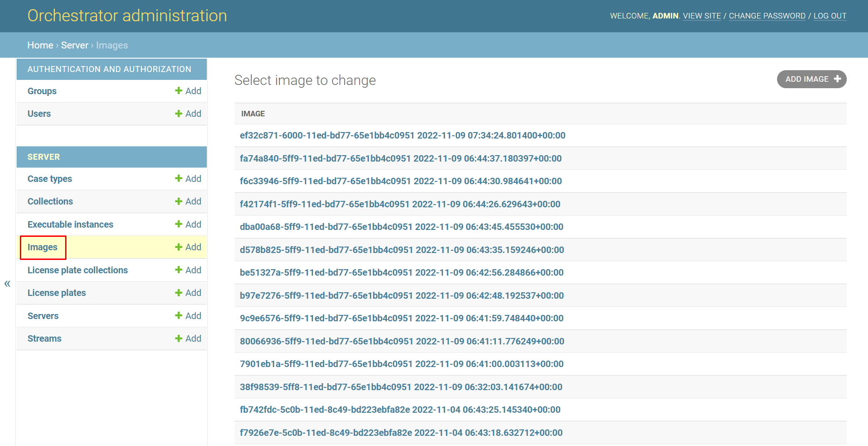The image size is (868, 446).
Task: Click the plus icon beside License plates
Action: (179, 293)
